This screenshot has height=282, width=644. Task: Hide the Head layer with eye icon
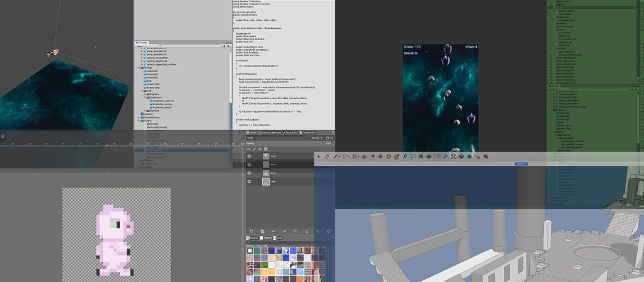click(x=249, y=156)
